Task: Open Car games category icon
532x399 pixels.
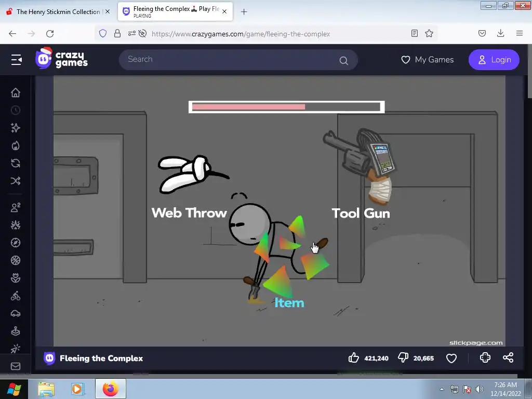Action: pos(16,313)
